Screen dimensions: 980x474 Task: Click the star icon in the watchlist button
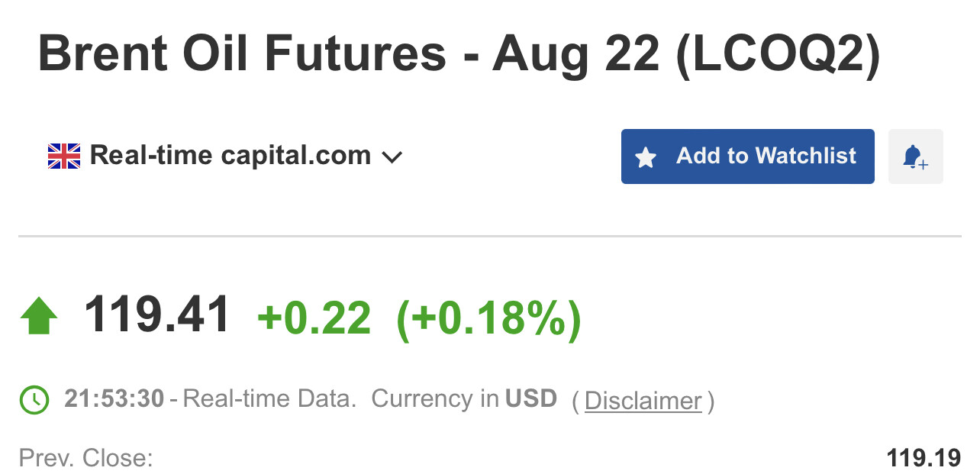pyautogui.click(x=646, y=157)
